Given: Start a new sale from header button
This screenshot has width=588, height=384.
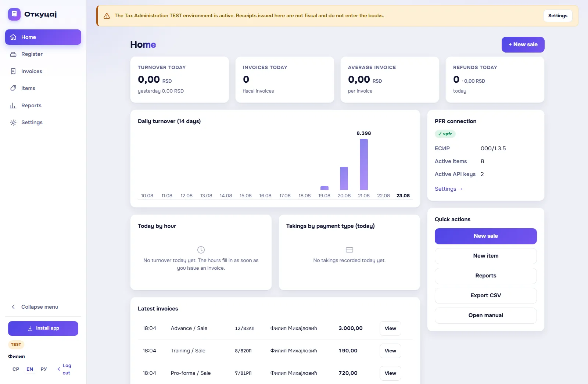Looking at the screenshot, I should [523, 44].
